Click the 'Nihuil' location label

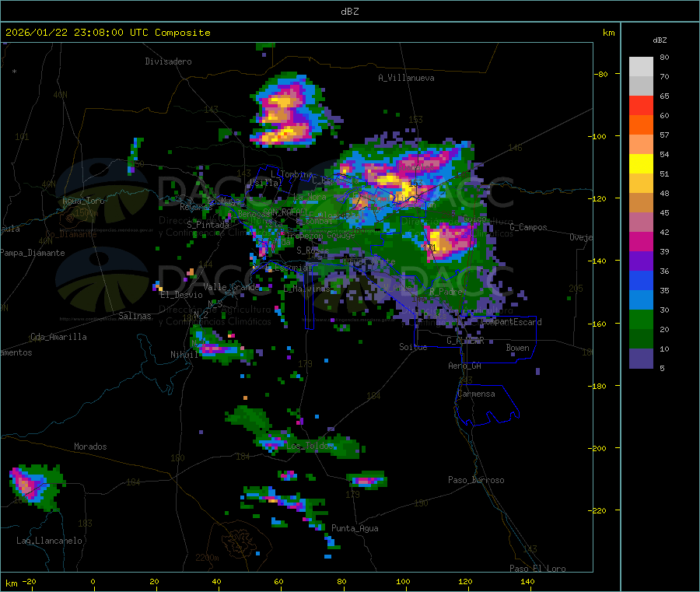[184, 355]
